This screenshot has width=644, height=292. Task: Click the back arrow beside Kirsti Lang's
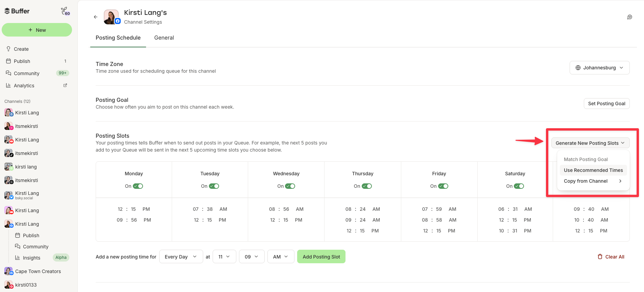(96, 17)
